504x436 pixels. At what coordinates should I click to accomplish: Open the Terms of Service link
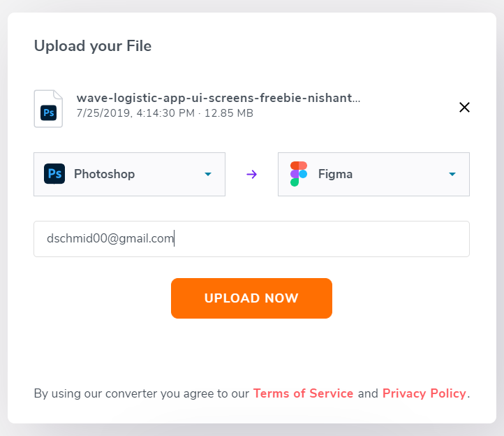point(303,393)
